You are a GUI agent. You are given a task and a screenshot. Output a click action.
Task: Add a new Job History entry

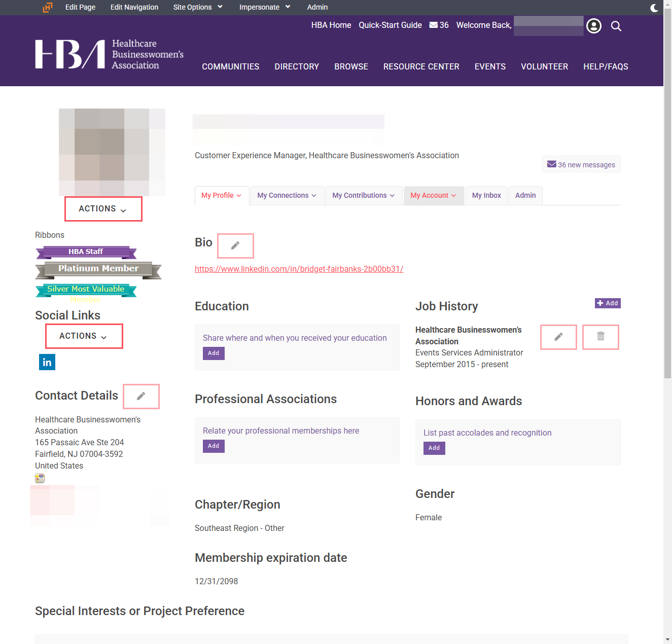pyautogui.click(x=608, y=303)
